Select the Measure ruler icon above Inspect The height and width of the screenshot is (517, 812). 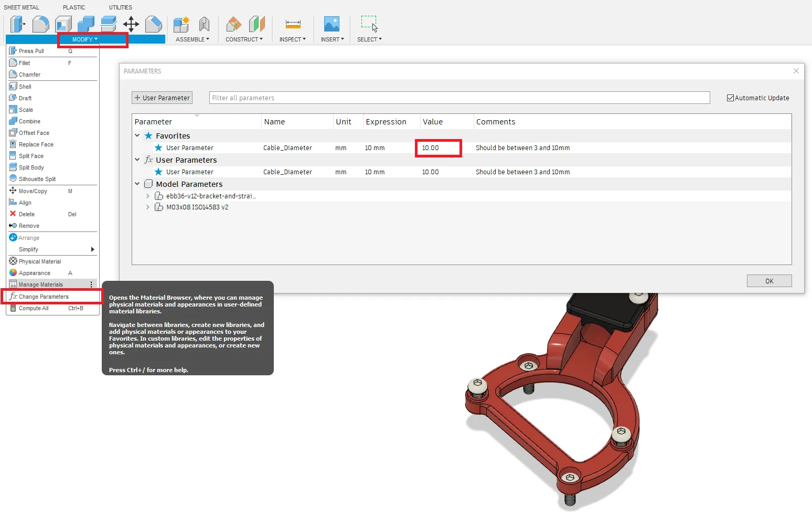pos(293,24)
